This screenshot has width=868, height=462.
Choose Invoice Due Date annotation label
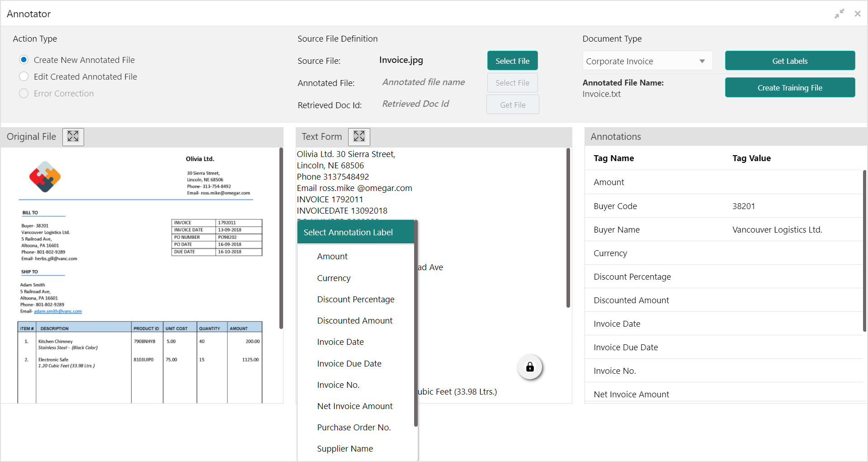point(349,363)
